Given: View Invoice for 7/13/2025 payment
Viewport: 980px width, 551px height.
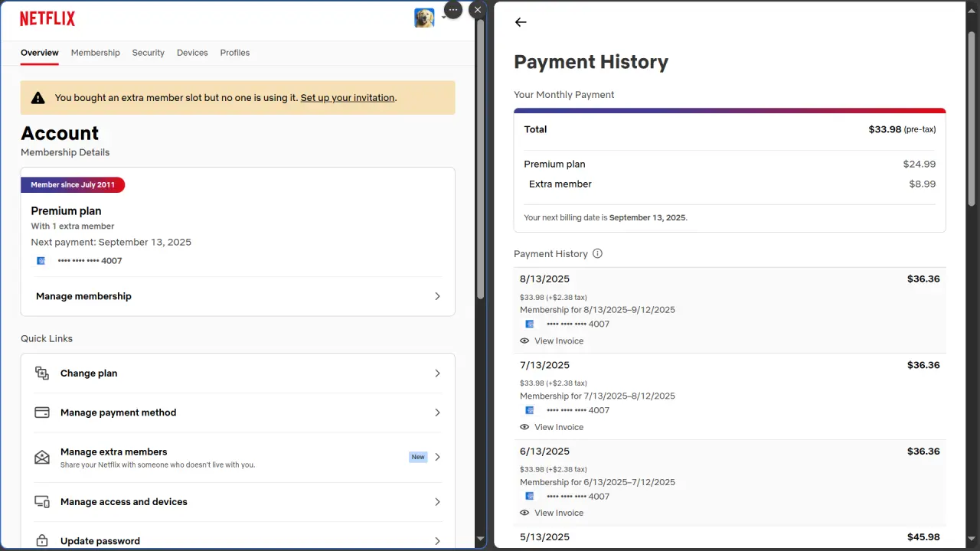Looking at the screenshot, I should click(559, 427).
